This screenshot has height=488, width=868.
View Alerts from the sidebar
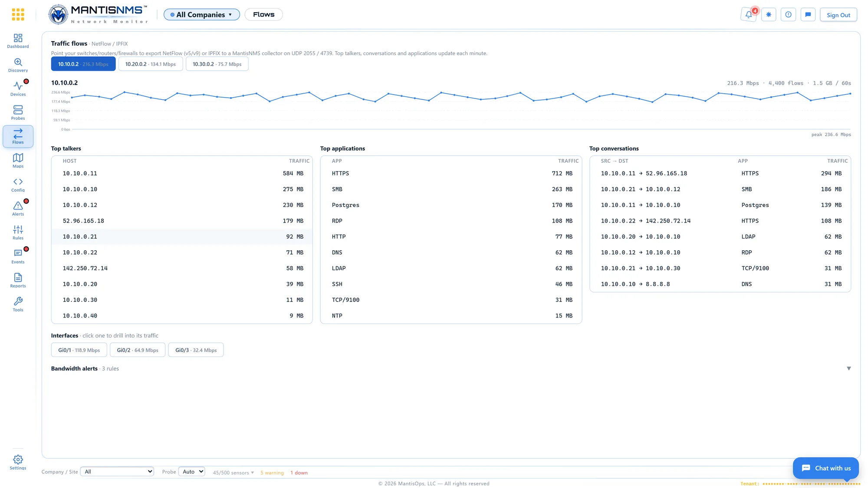click(x=18, y=209)
